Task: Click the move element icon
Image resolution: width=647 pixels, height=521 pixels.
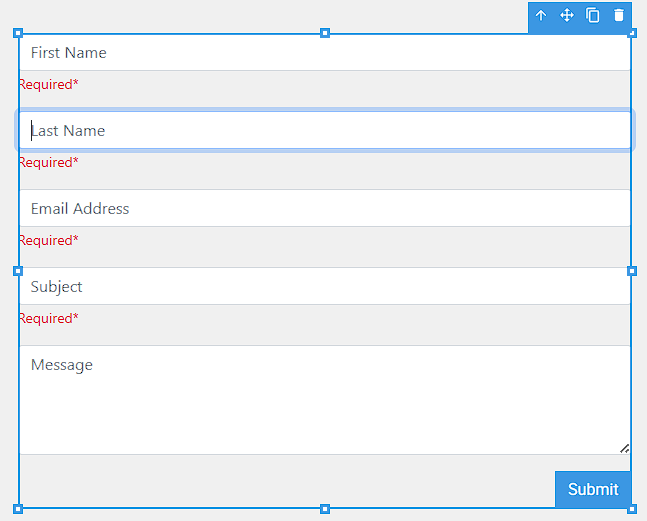Action: 567,16
